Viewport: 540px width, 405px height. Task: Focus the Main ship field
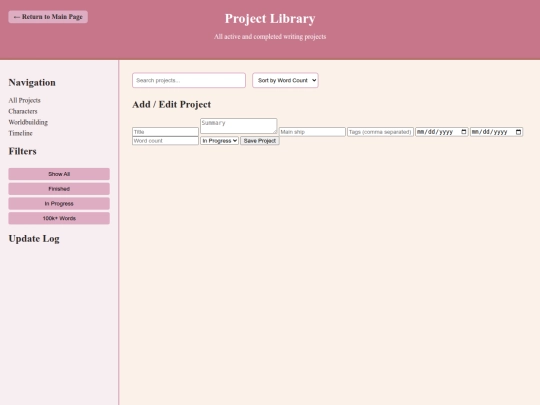(312, 132)
